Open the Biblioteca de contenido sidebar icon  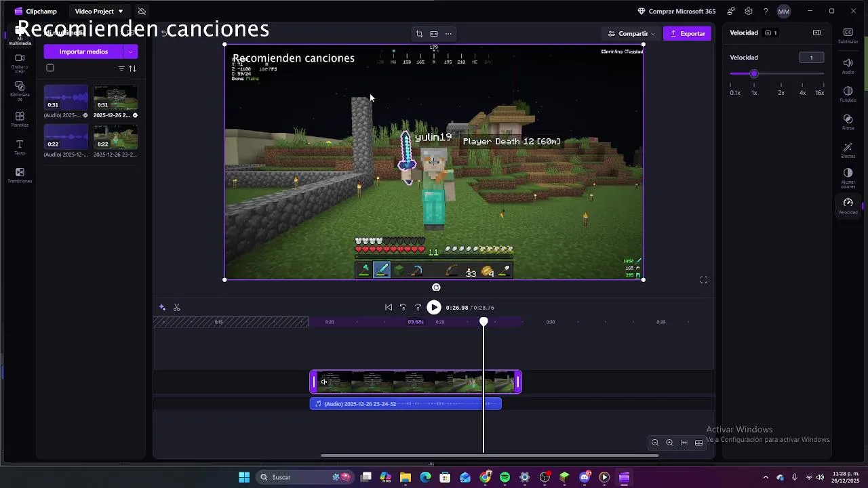pyautogui.click(x=20, y=91)
